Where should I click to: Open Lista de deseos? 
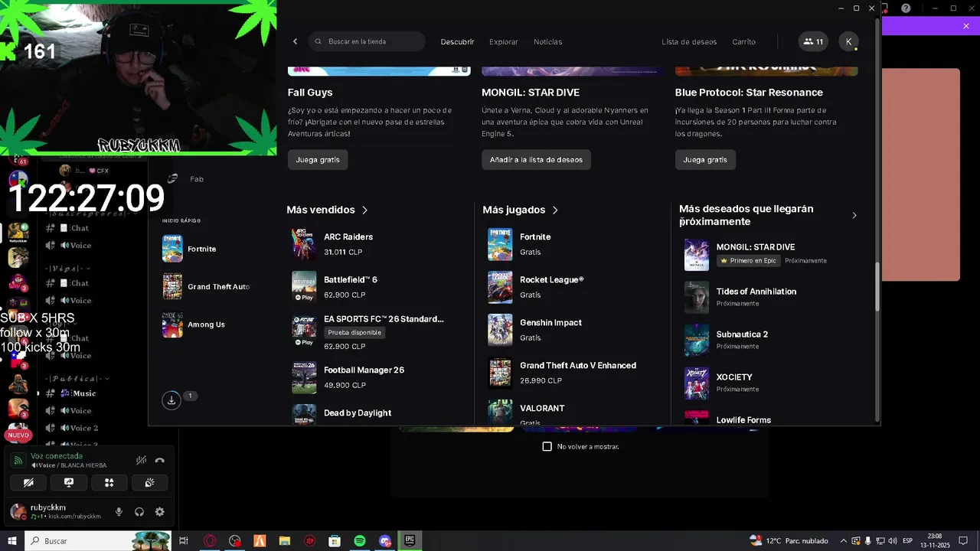(x=689, y=42)
